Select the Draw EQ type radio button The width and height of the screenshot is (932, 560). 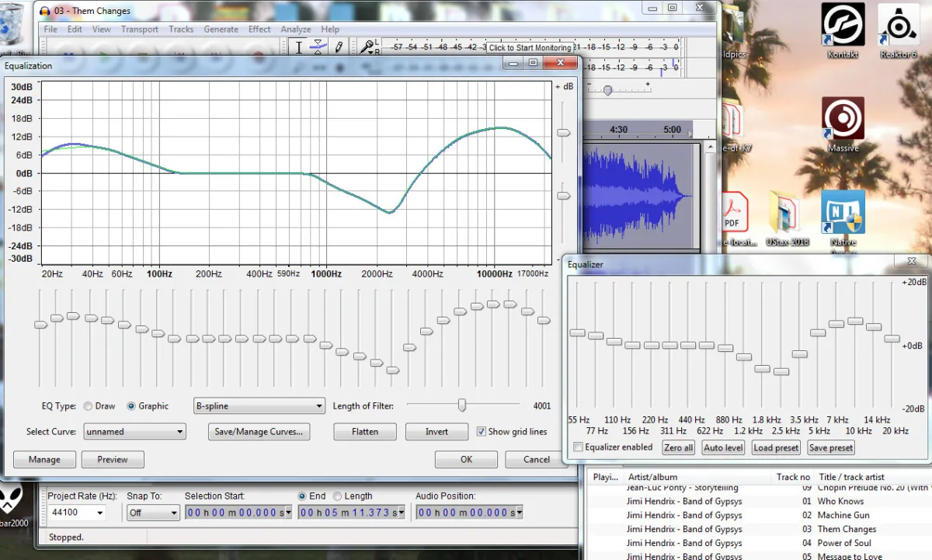point(88,406)
